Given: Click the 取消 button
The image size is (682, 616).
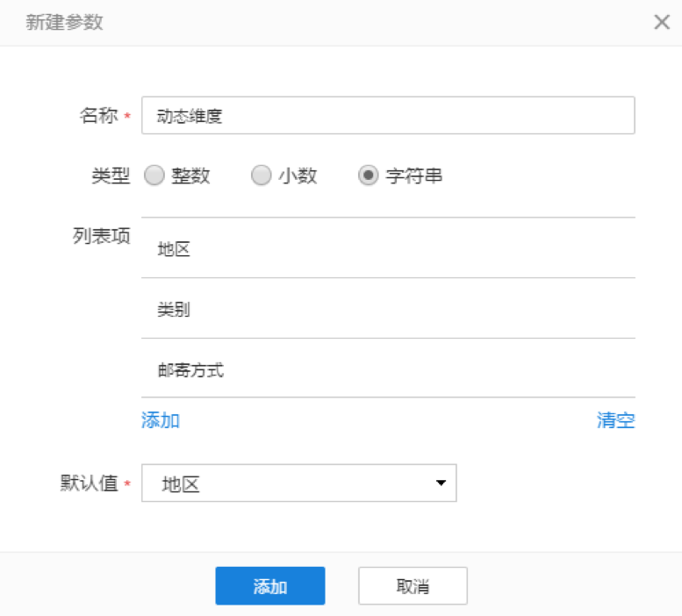Looking at the screenshot, I should coord(413,585).
